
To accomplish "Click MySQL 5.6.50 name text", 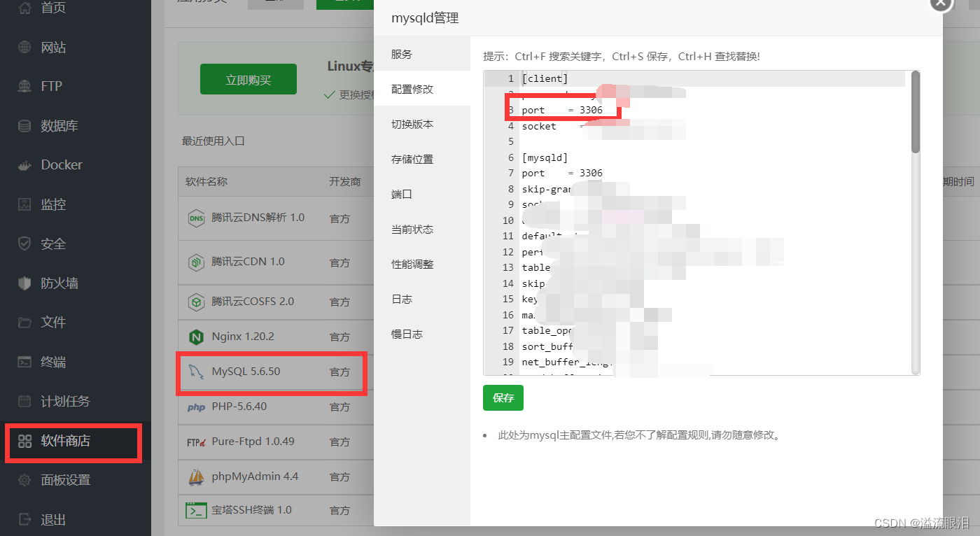I will (246, 372).
